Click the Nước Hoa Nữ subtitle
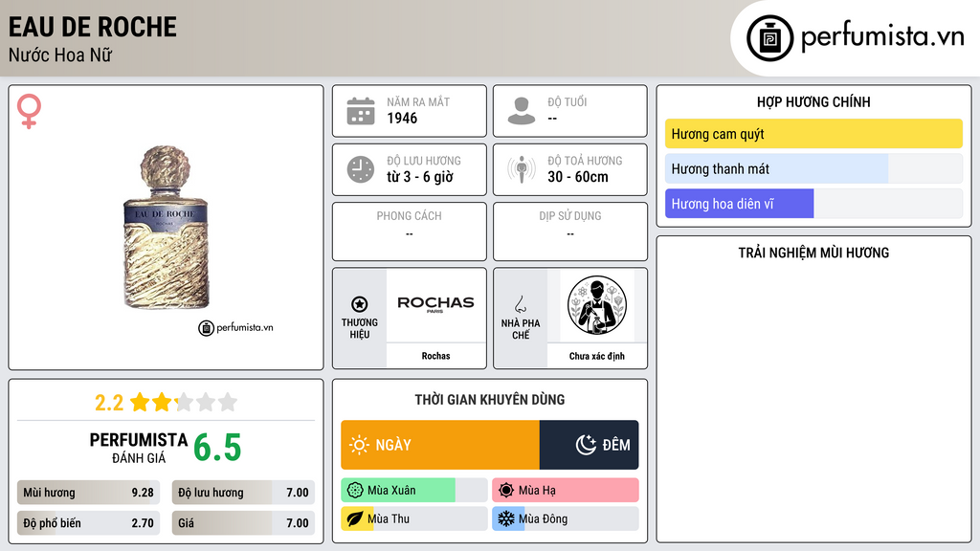980x551 pixels. (x=60, y=55)
